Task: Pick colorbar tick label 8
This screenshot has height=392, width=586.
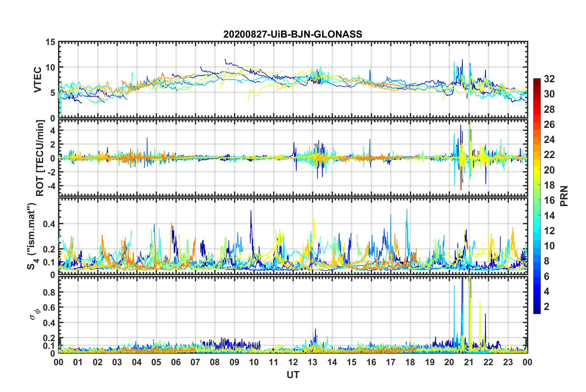Action: pos(547,261)
